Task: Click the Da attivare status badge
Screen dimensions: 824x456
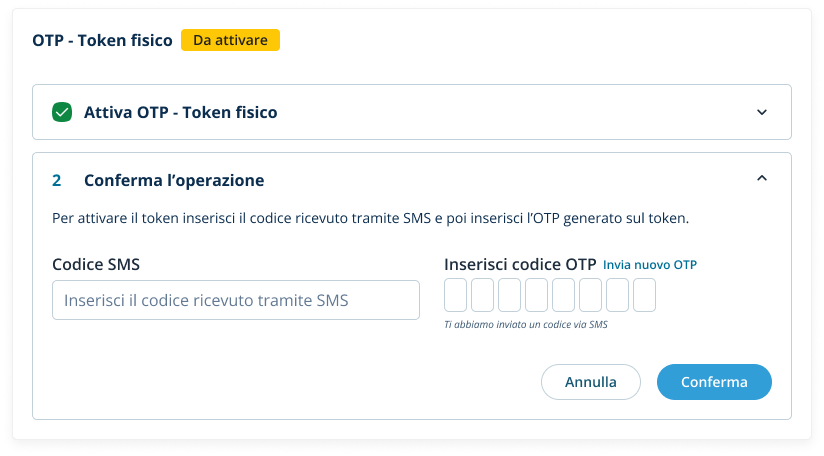Action: (x=230, y=40)
